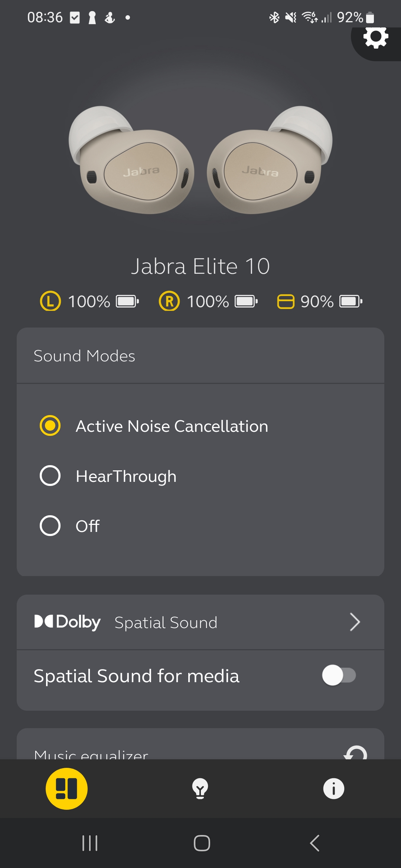
Task: Select the HearThrough radio button
Action: (50, 476)
